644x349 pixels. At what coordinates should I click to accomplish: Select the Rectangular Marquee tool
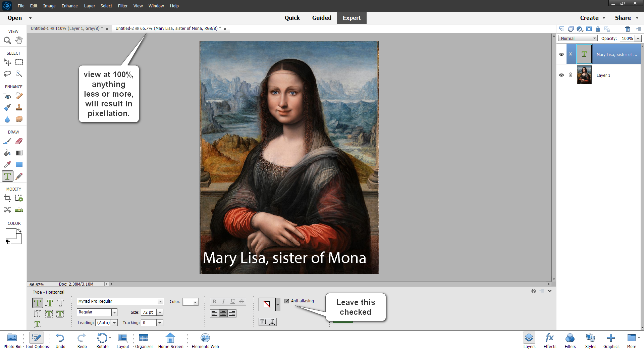point(19,62)
